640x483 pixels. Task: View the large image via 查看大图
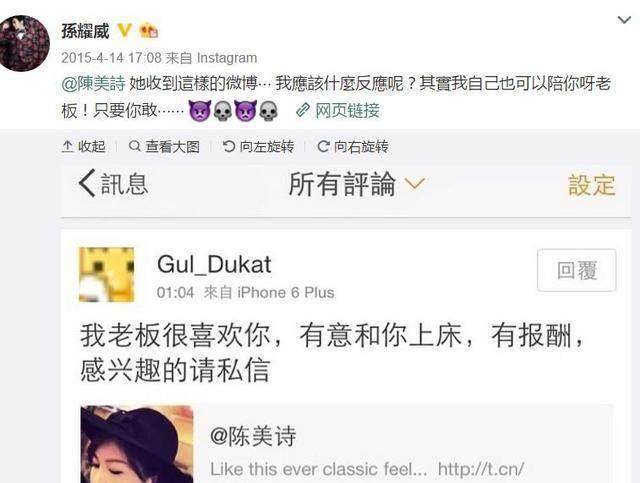(x=164, y=146)
